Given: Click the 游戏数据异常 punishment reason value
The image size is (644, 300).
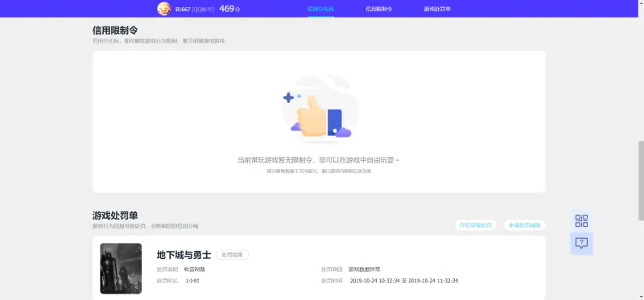Looking at the screenshot, I should click(365, 269).
